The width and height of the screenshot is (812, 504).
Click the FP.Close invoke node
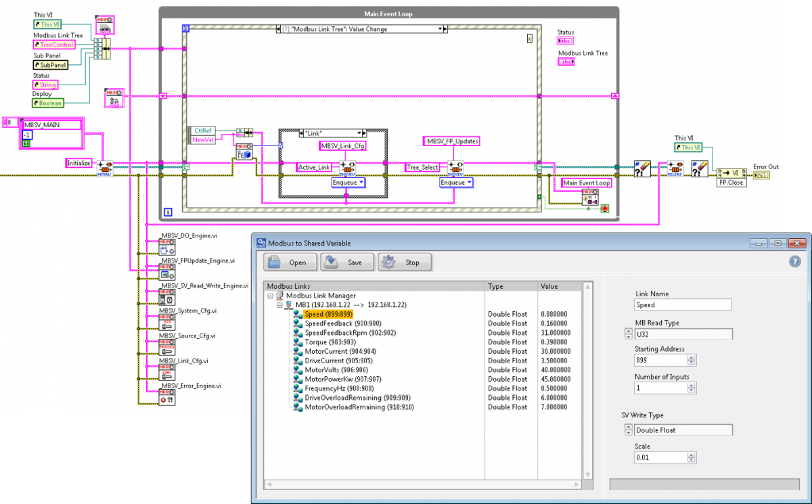click(x=731, y=177)
